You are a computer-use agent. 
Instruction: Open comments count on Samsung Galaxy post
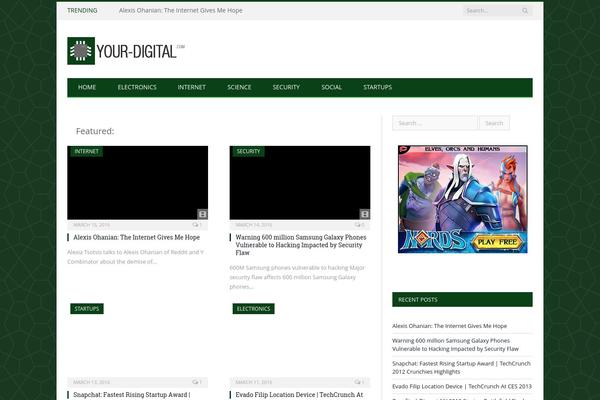359,225
